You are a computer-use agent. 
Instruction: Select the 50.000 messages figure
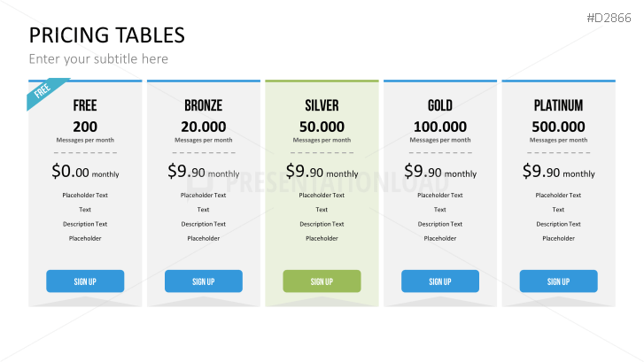click(322, 127)
